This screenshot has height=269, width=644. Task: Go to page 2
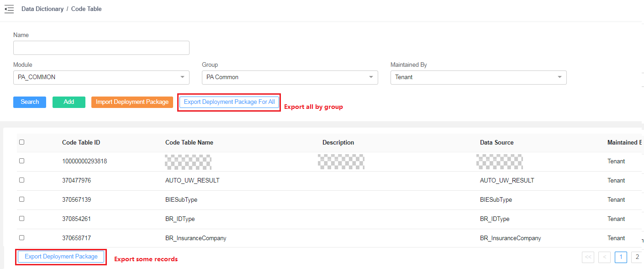(637, 257)
